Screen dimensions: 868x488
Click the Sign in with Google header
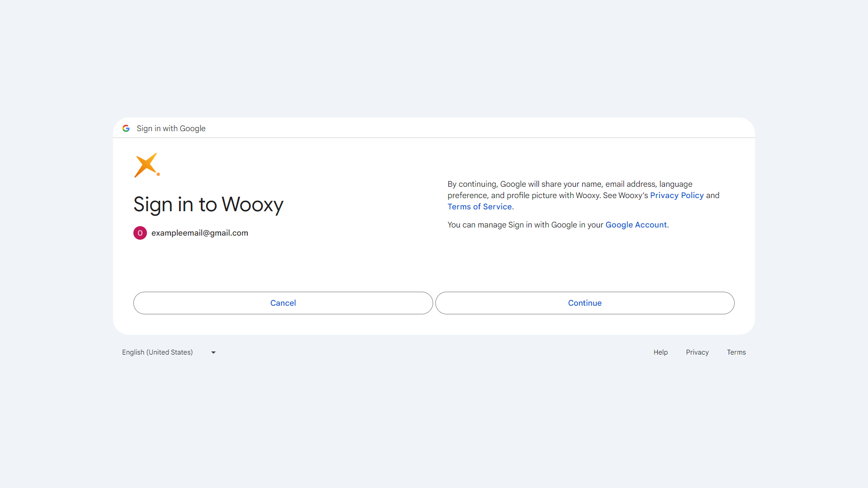[x=171, y=128]
